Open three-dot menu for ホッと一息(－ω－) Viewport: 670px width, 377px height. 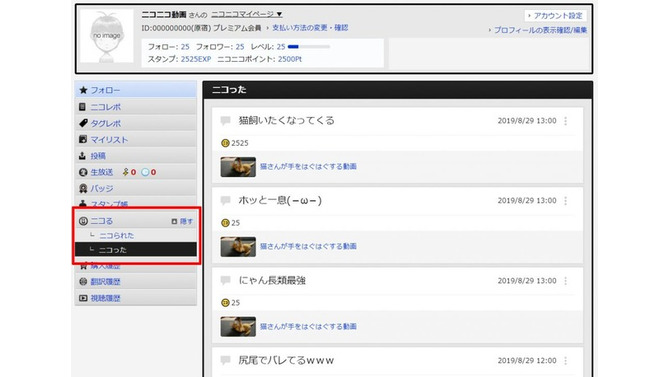pyautogui.click(x=566, y=201)
